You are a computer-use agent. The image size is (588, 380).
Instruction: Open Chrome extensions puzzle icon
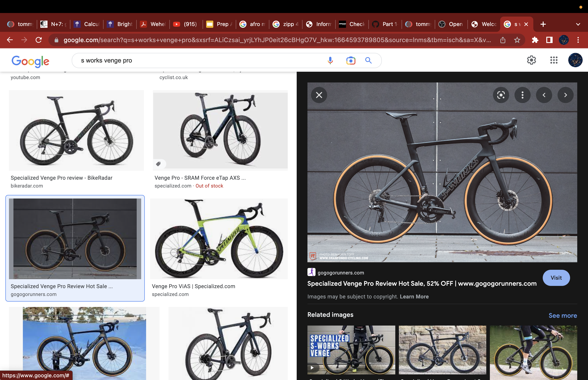pos(535,40)
